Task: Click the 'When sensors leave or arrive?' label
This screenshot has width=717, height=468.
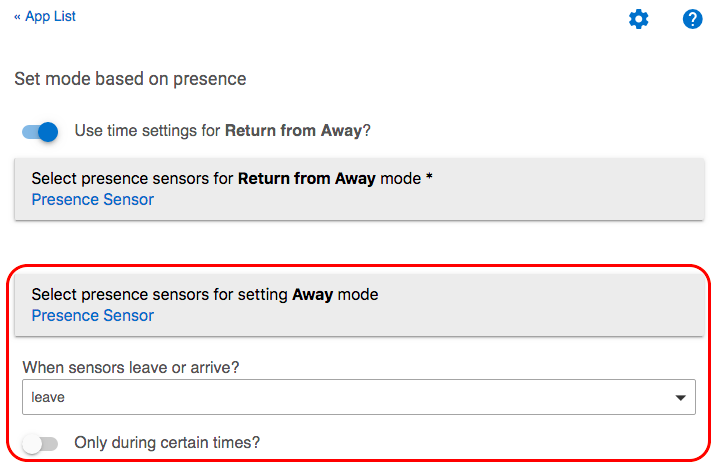Action: coord(131,367)
